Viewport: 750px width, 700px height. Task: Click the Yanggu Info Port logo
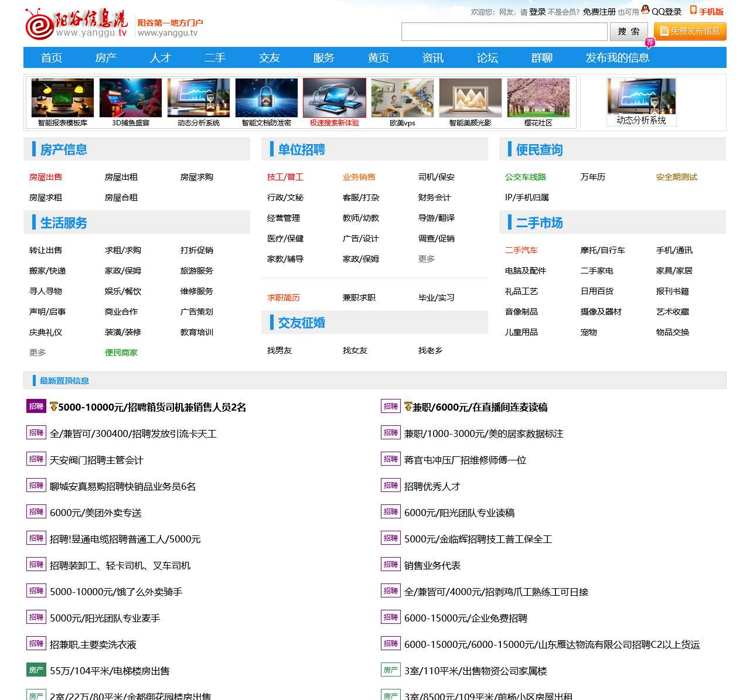tap(76, 25)
